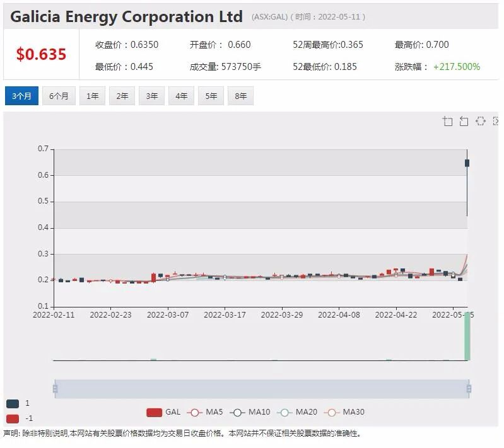The height and width of the screenshot is (448, 504).
Task: Select the 3年 range tab
Action: (x=152, y=96)
